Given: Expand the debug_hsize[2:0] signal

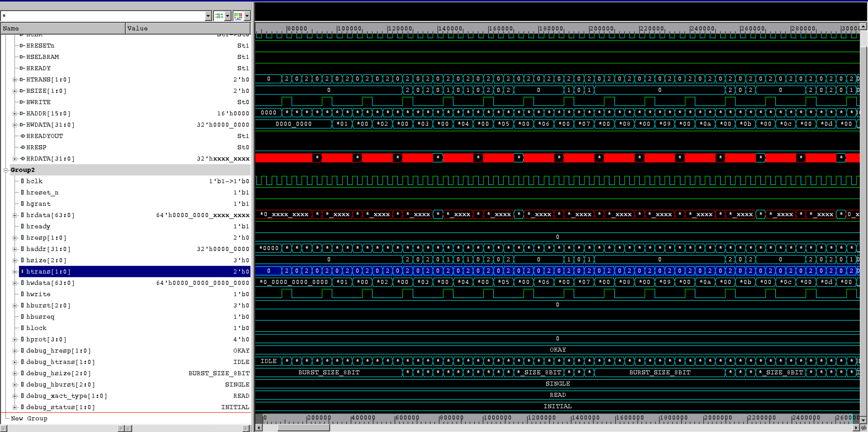Looking at the screenshot, I should point(14,374).
